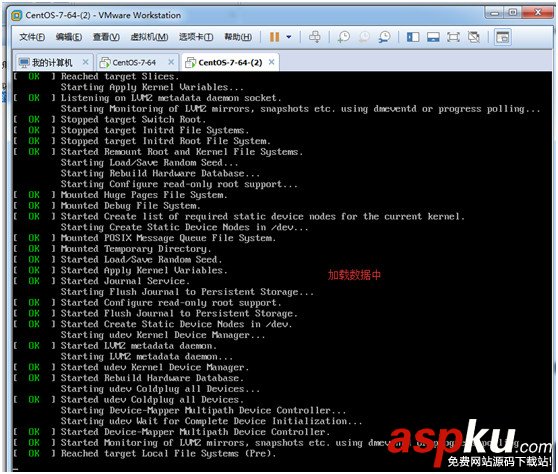
Task: Open the 选项卡(T) menu
Action: [196, 37]
